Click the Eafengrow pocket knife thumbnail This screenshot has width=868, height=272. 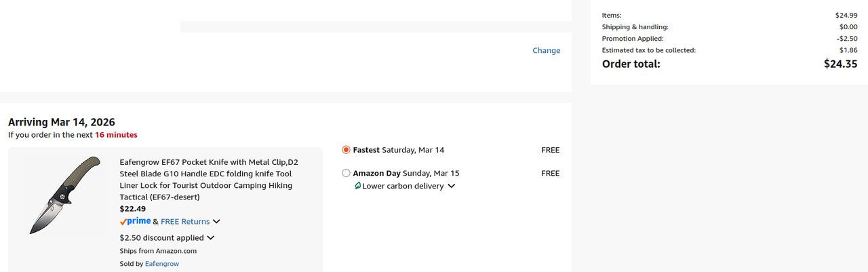point(65,195)
